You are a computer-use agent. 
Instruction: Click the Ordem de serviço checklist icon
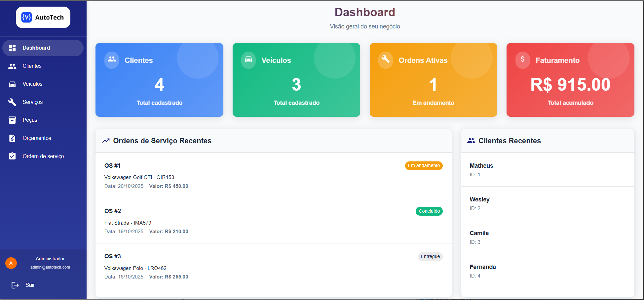coord(12,156)
